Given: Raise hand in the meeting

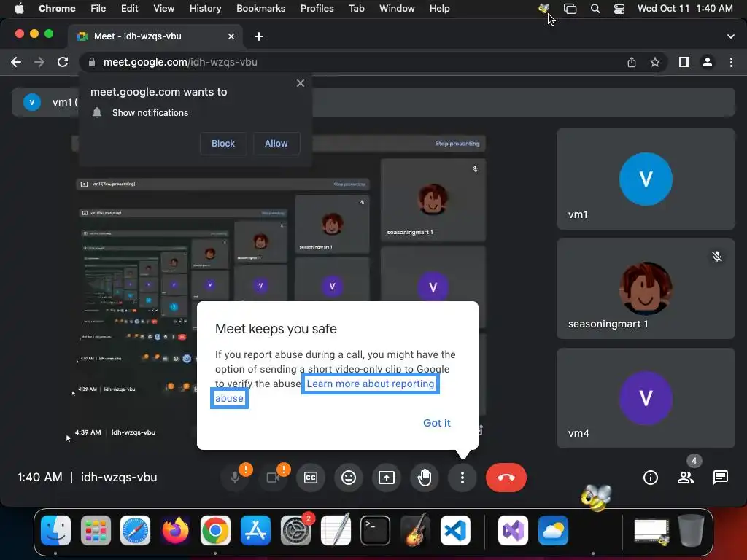Looking at the screenshot, I should point(425,477).
